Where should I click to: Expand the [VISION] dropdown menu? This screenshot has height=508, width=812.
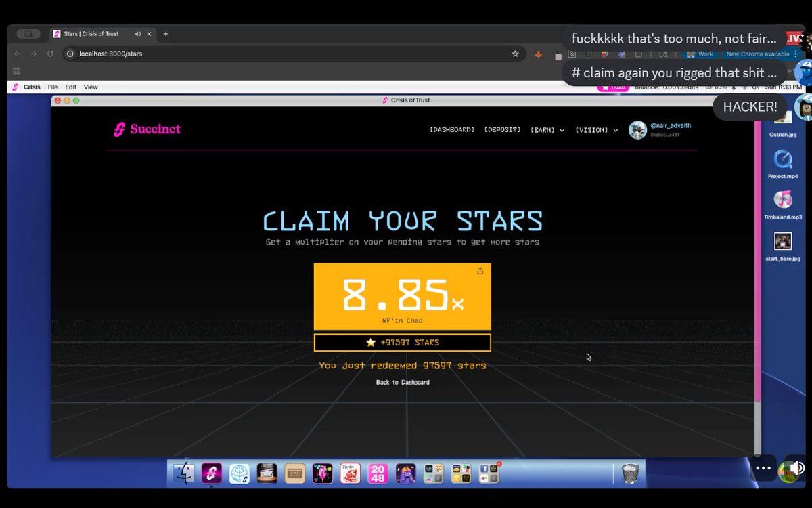coord(597,130)
